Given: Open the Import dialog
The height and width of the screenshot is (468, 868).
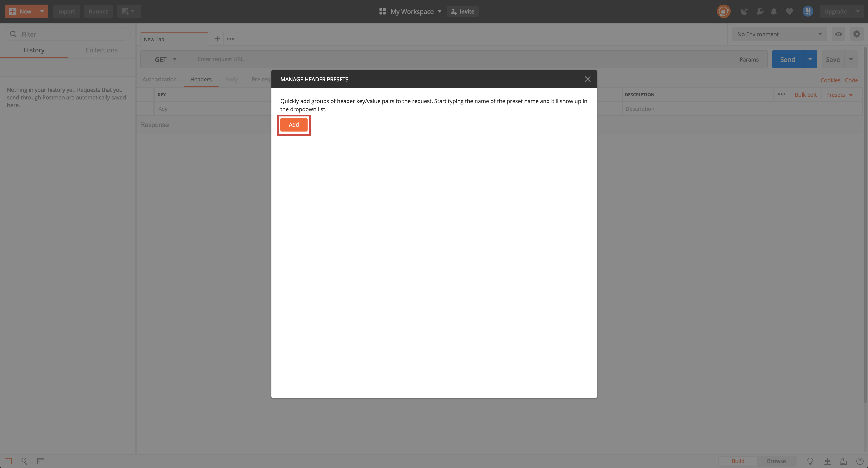Looking at the screenshot, I should pos(66,11).
